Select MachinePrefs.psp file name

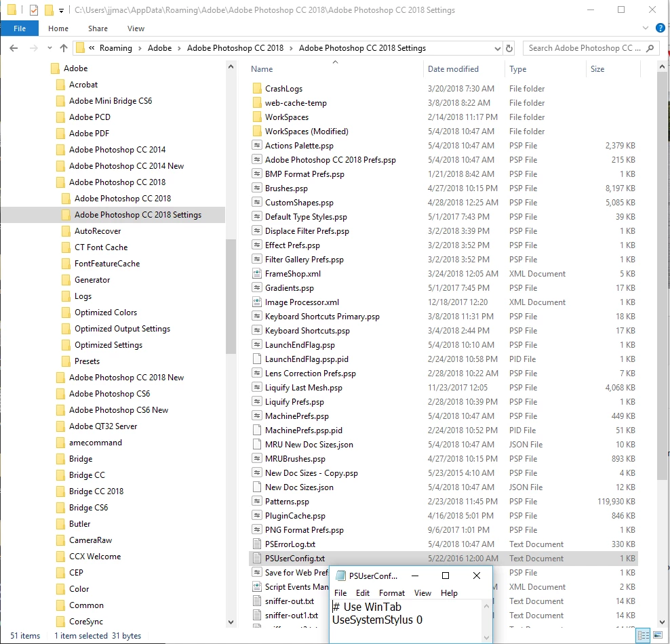pos(297,416)
